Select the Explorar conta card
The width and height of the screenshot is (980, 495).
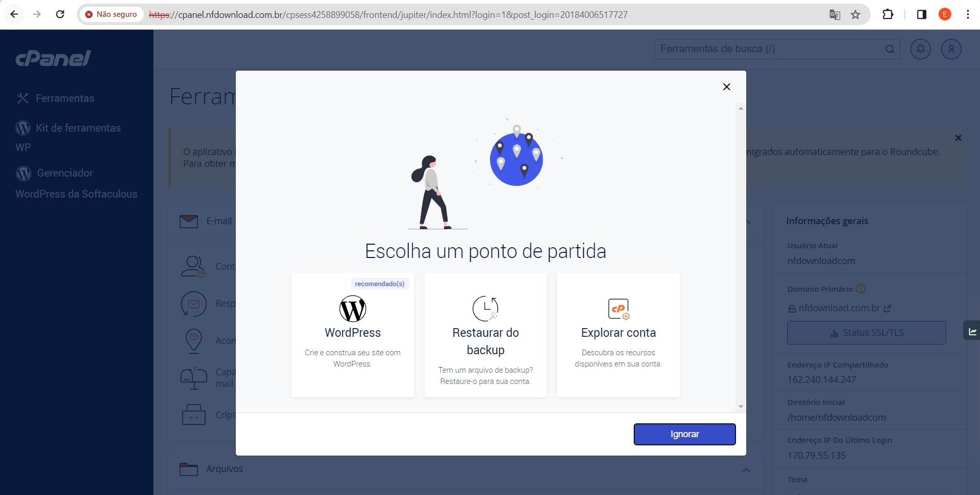point(618,335)
